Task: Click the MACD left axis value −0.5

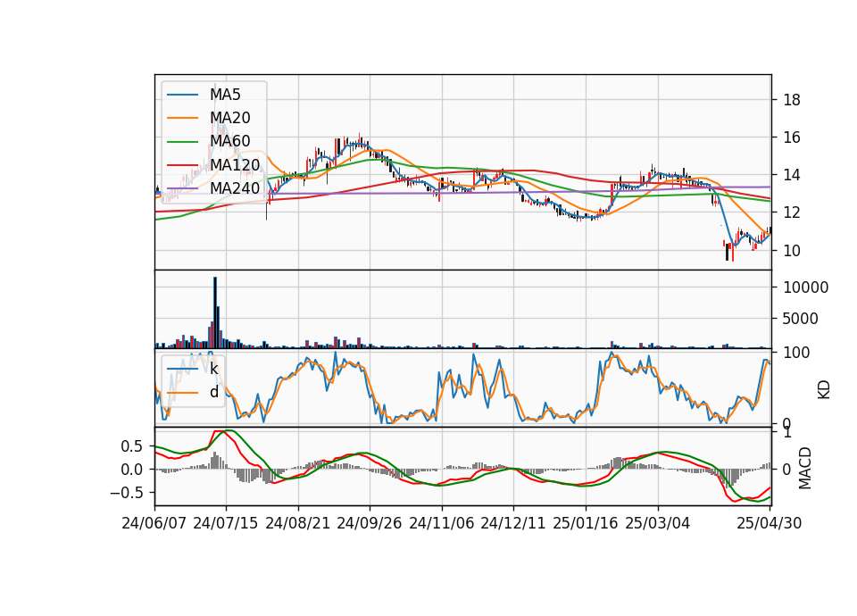Action: (126, 493)
